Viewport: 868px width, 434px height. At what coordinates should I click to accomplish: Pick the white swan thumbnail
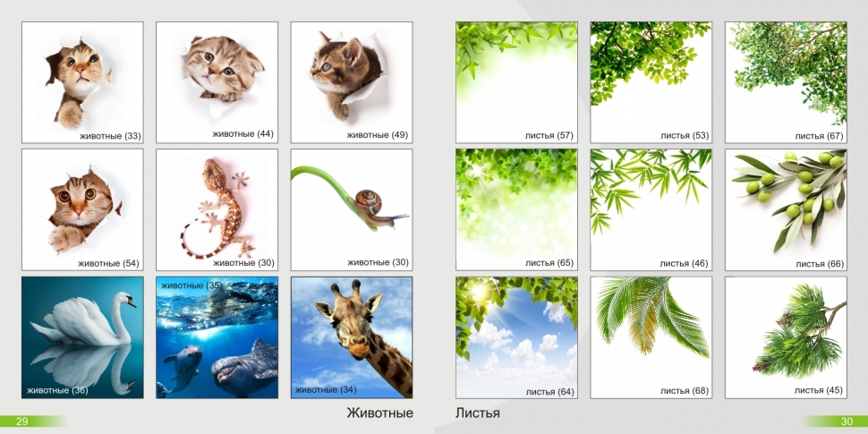coord(82,337)
